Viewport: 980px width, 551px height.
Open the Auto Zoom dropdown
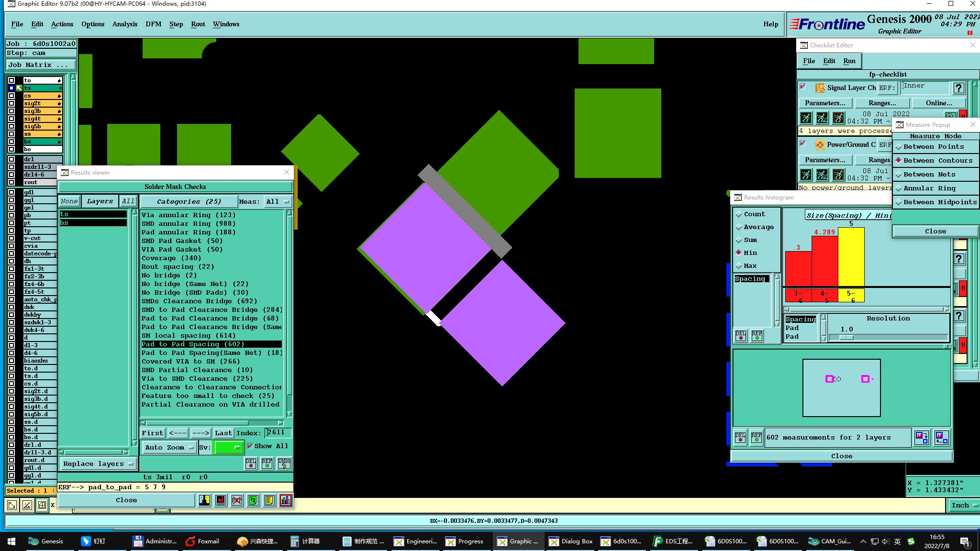pyautogui.click(x=169, y=448)
